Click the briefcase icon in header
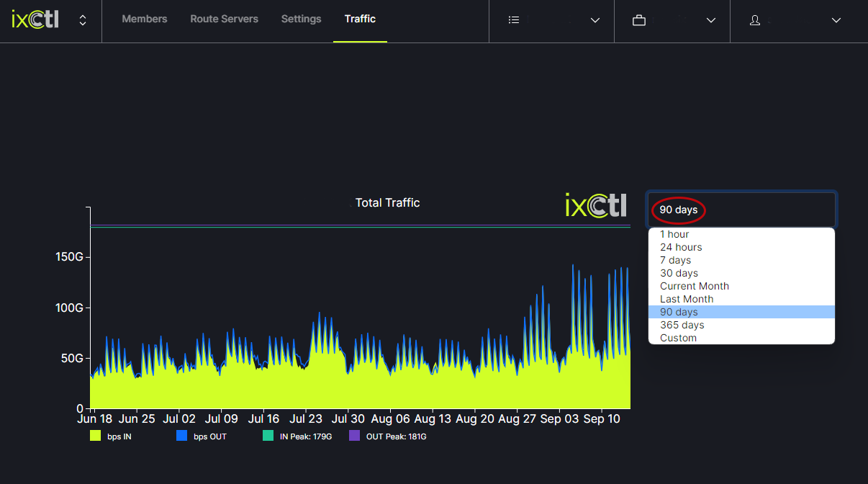 point(638,21)
